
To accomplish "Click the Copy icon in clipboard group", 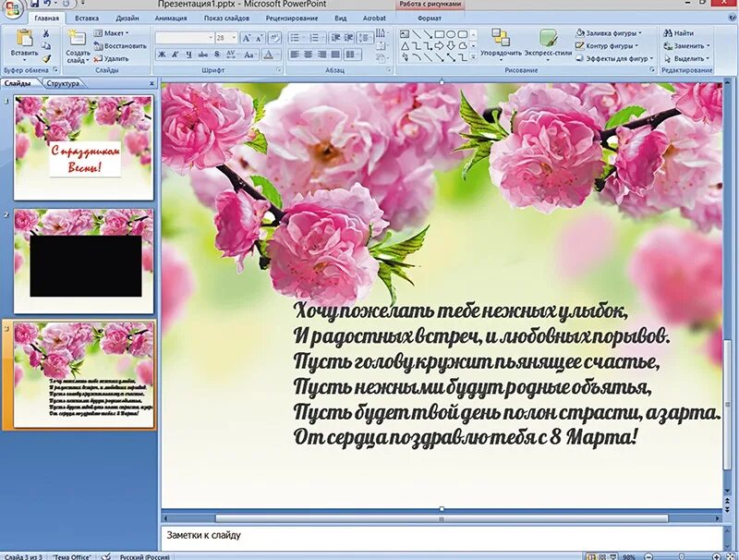I will 46,45.
